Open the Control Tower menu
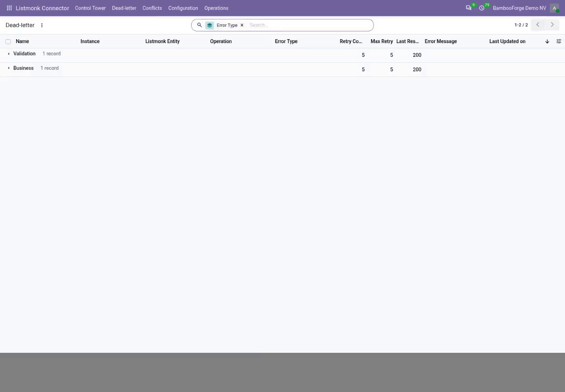Image resolution: width=565 pixels, height=392 pixels. point(90,8)
